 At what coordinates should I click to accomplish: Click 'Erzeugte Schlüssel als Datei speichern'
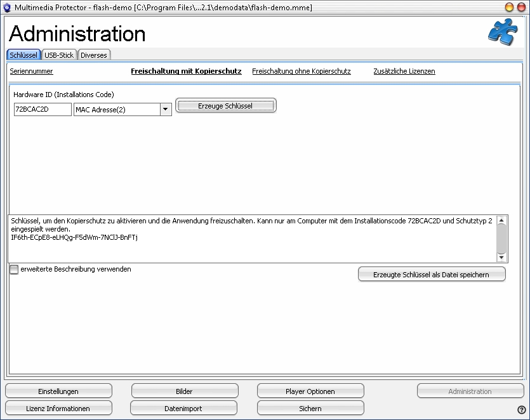tap(432, 274)
